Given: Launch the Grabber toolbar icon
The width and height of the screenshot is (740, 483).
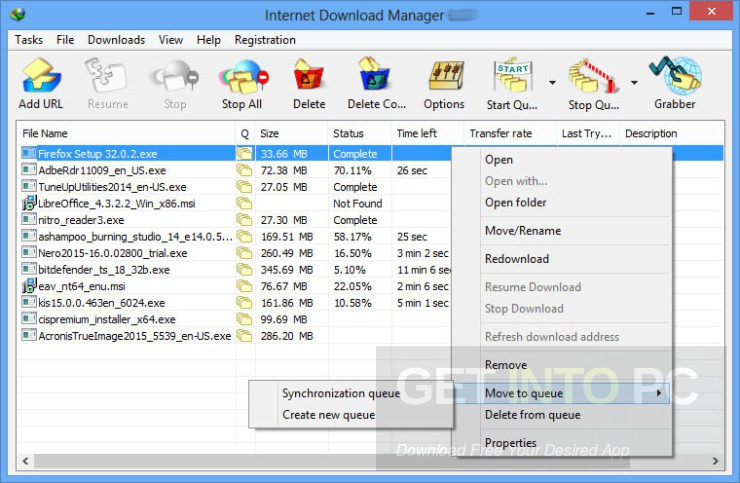Looking at the screenshot, I should 675,75.
